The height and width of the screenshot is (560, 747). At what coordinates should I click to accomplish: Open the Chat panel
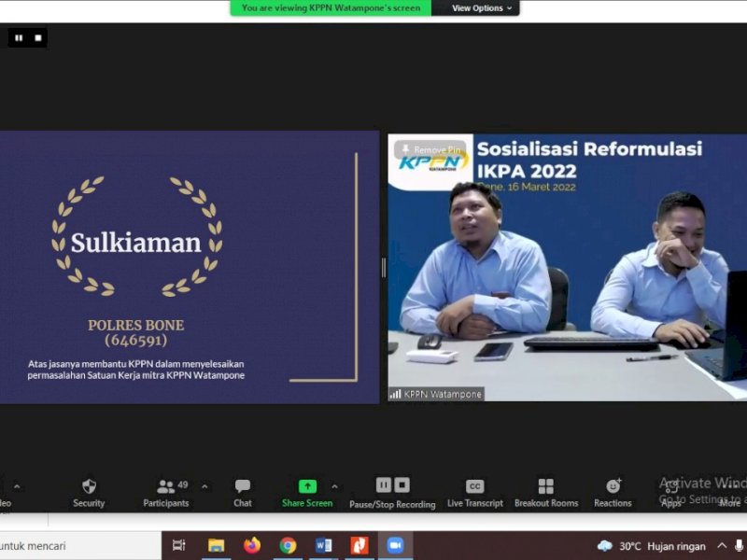click(x=243, y=493)
